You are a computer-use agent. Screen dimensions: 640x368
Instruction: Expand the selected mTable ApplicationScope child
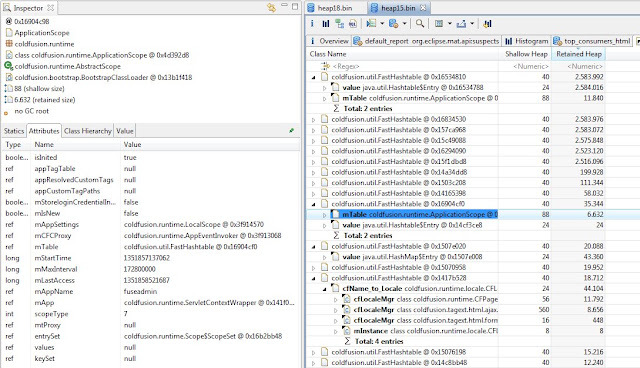tap(324, 215)
